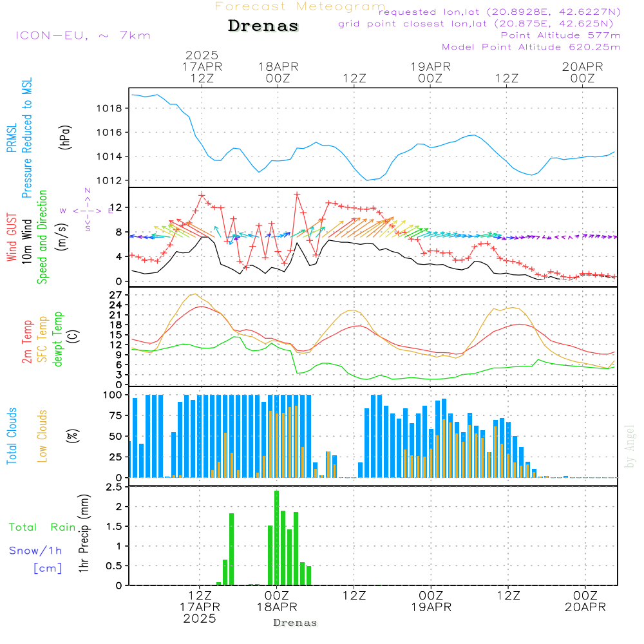Click the tallest green rain bar at 00Z 18APR

pyautogui.click(x=277, y=538)
